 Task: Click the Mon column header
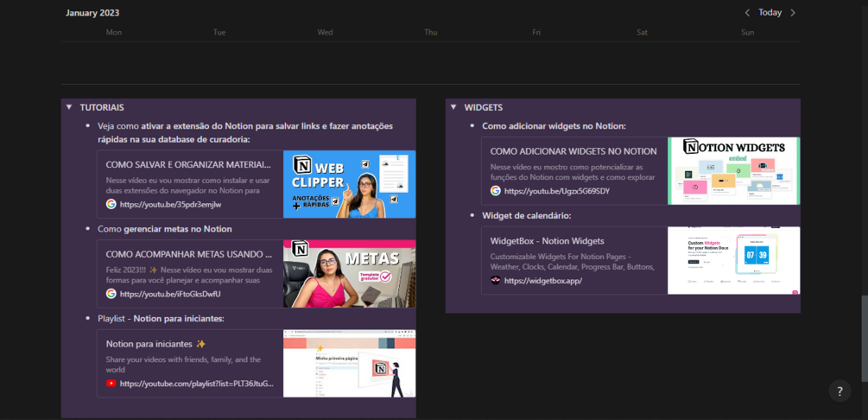click(113, 32)
